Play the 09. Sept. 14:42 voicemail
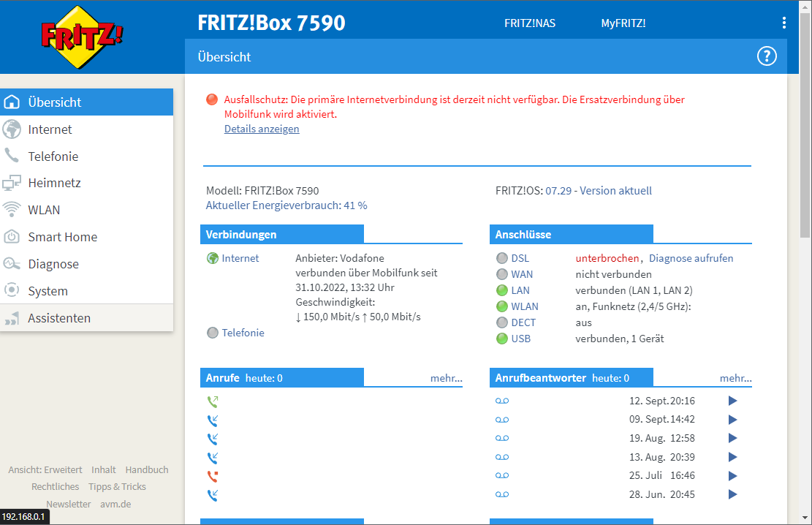 coord(733,419)
